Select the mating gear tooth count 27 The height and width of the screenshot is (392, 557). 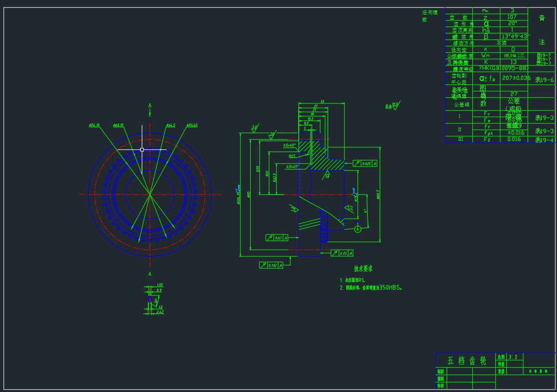513,94
